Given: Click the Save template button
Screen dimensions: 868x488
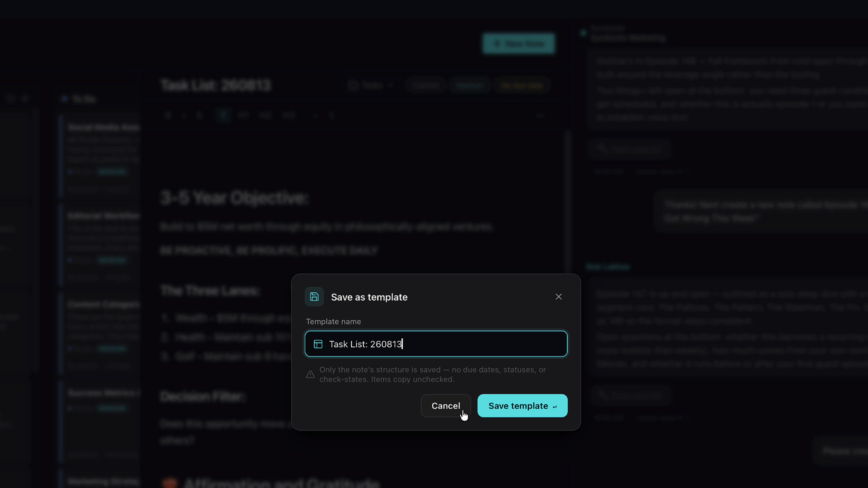Looking at the screenshot, I should (x=522, y=406).
